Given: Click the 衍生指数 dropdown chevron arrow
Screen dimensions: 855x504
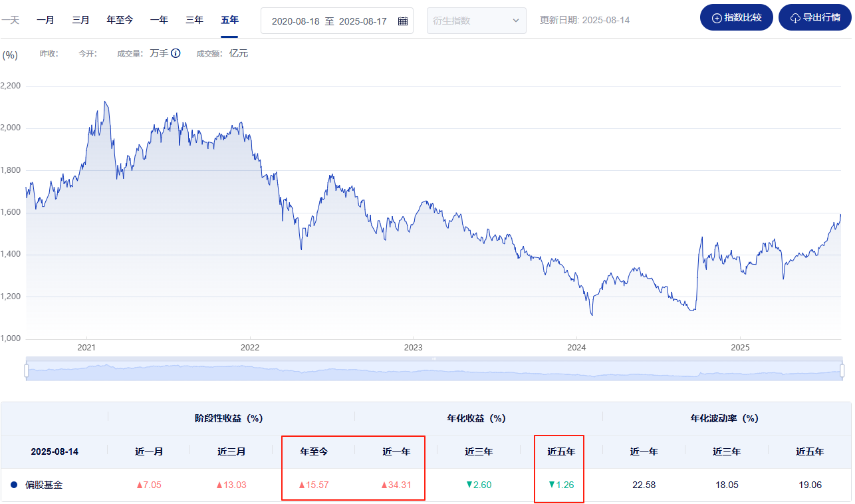Looking at the screenshot, I should pos(516,21).
